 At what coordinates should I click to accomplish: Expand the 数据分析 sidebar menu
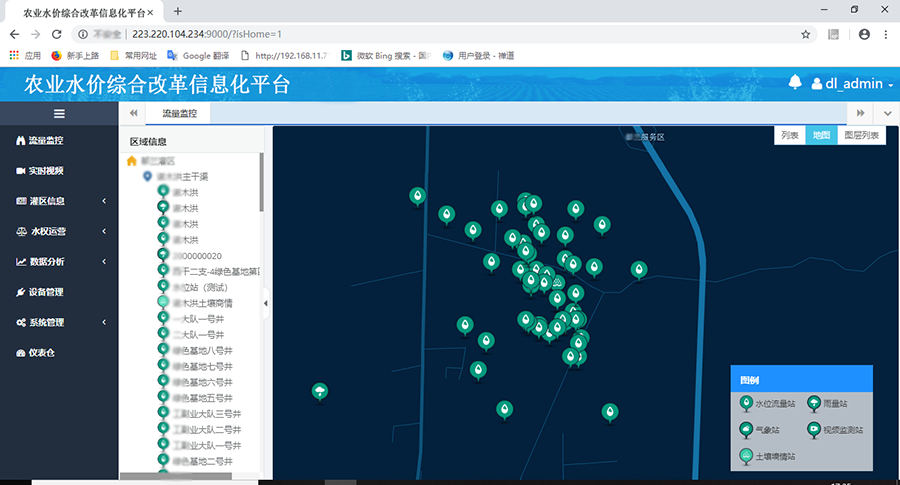click(x=59, y=262)
